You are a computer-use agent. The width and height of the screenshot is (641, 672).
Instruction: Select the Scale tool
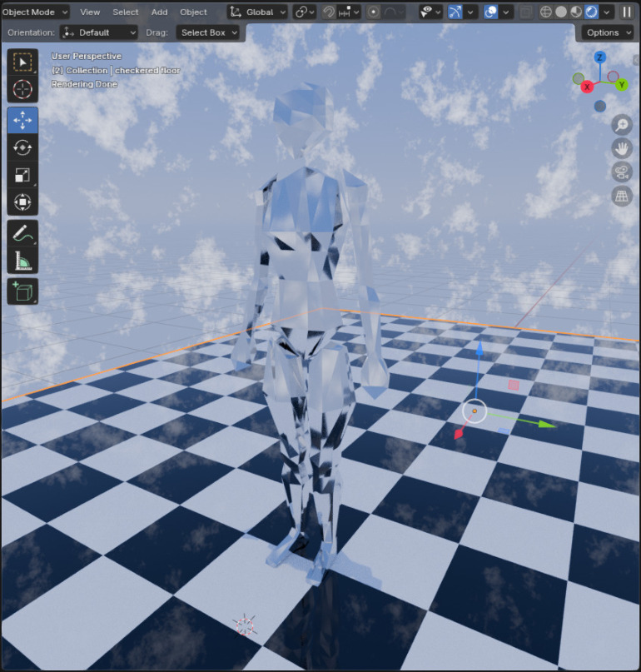point(22,175)
